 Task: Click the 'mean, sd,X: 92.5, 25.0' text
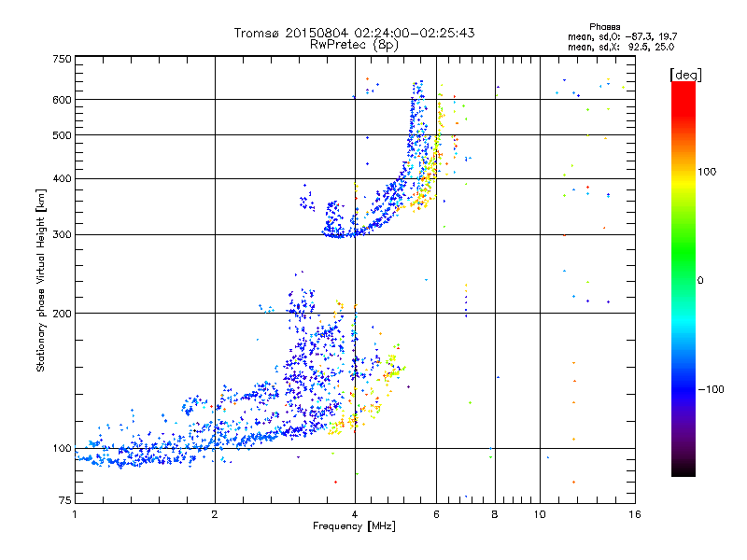click(621, 47)
